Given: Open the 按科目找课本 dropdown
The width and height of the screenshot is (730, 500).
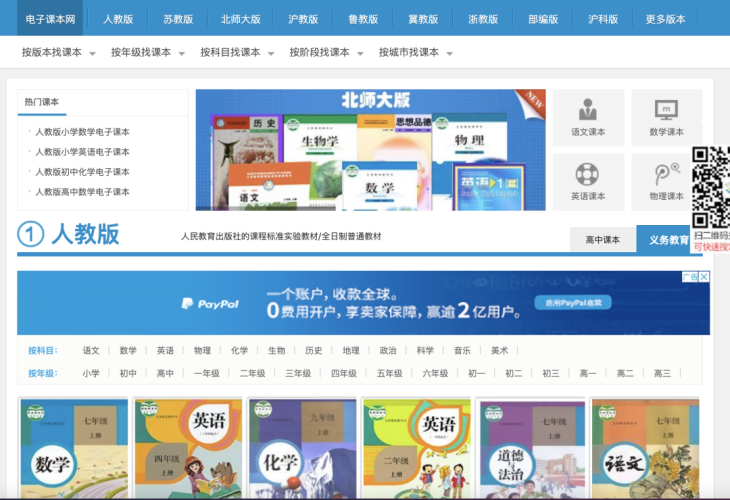Looking at the screenshot, I should click(237, 52).
